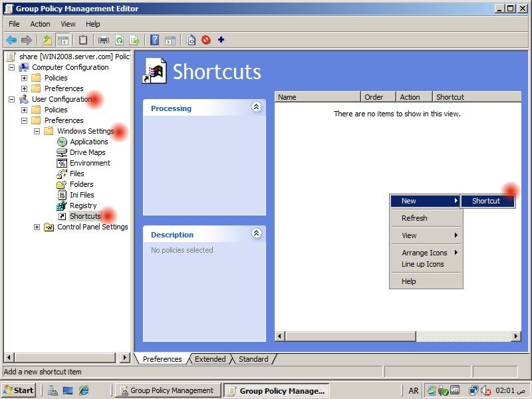Select Drive Maps in the tree
The image size is (532, 399).
pos(88,152)
